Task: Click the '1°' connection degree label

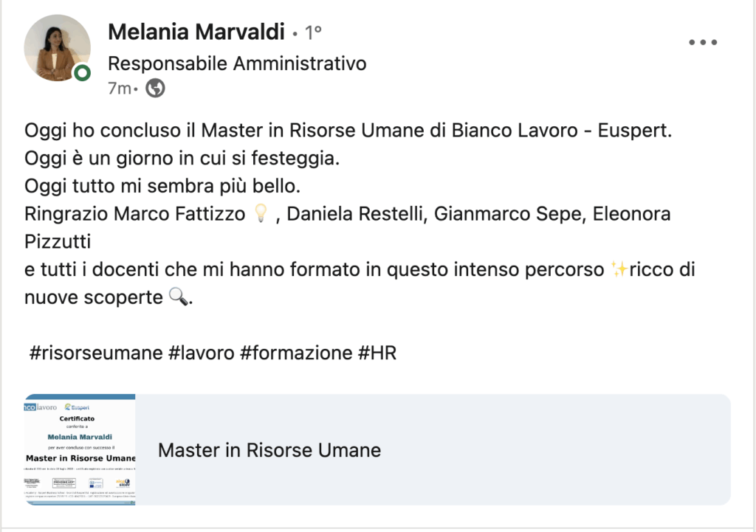Action: [x=313, y=33]
